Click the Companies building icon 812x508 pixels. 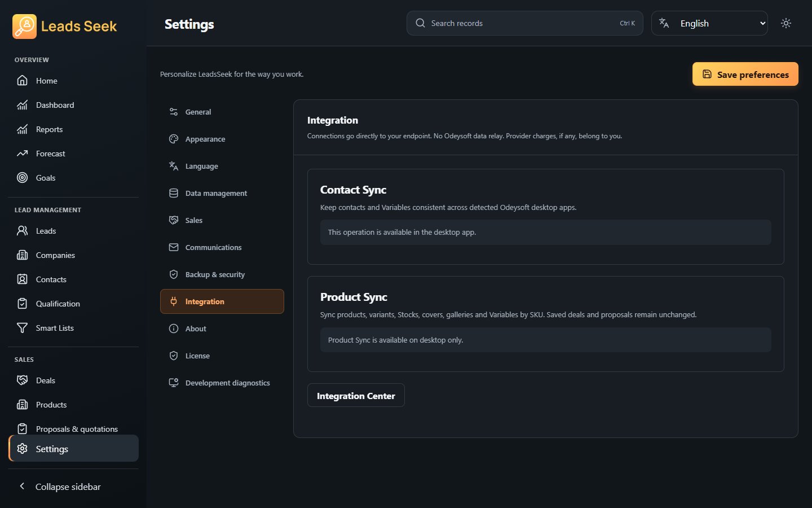pyautogui.click(x=22, y=255)
